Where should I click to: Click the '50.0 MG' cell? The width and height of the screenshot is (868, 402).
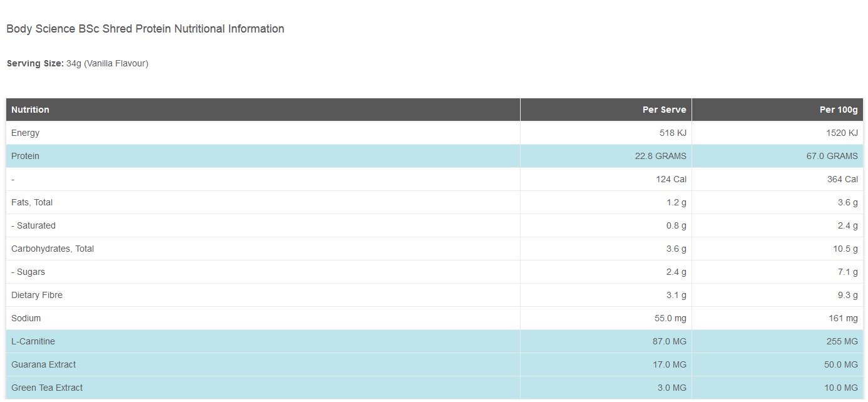click(777, 364)
